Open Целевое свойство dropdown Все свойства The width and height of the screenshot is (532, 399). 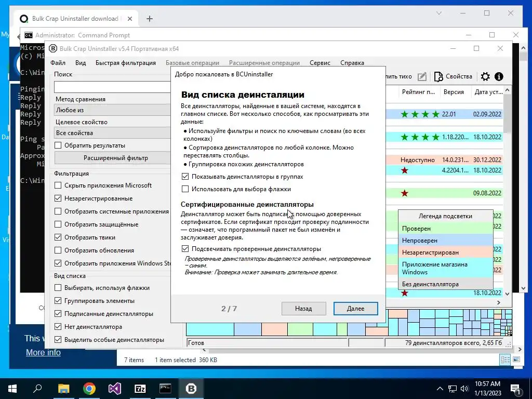(x=112, y=132)
